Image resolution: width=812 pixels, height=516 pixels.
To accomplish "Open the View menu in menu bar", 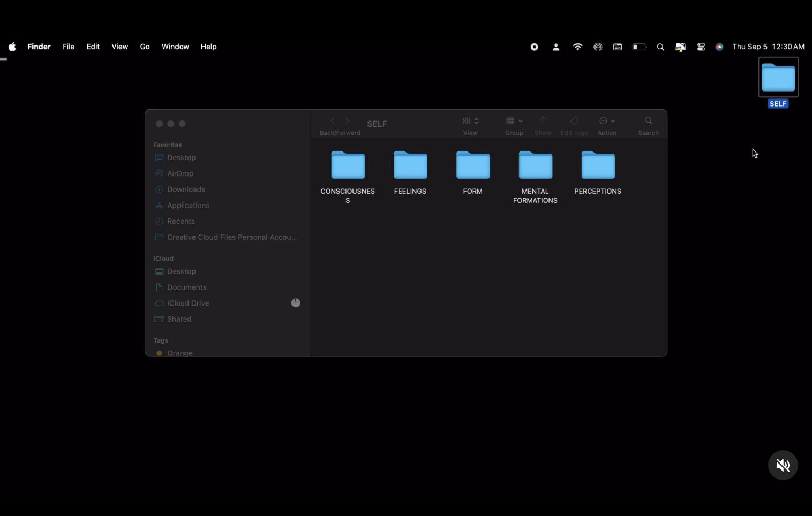I will coord(120,47).
